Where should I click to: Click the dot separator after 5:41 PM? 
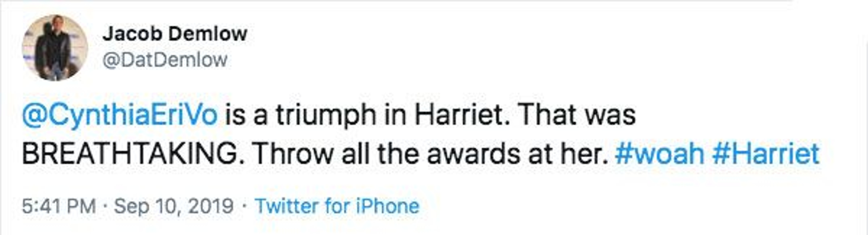click(x=106, y=206)
